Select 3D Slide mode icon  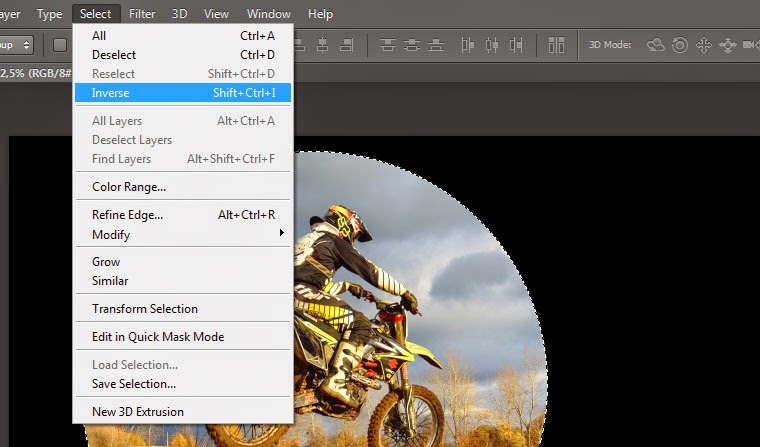click(728, 45)
